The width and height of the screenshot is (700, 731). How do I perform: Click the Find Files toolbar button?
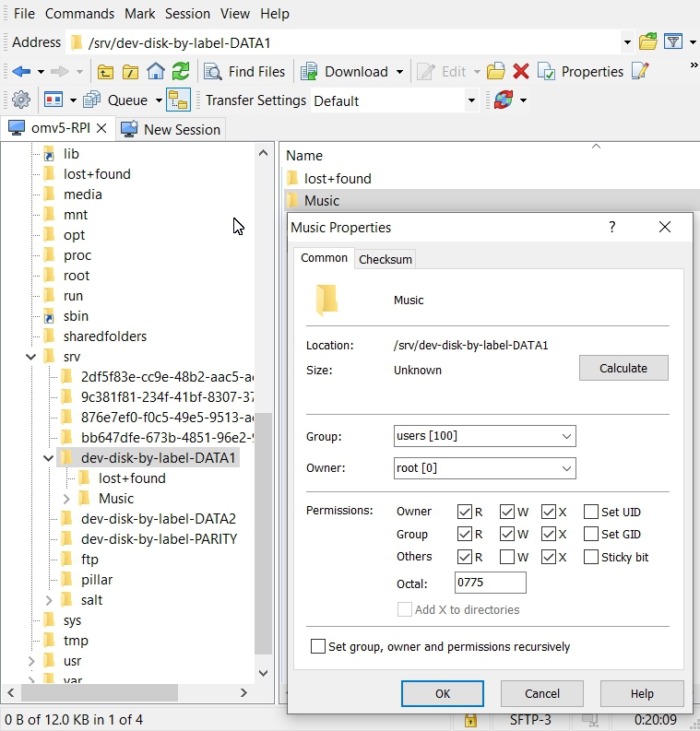point(245,72)
